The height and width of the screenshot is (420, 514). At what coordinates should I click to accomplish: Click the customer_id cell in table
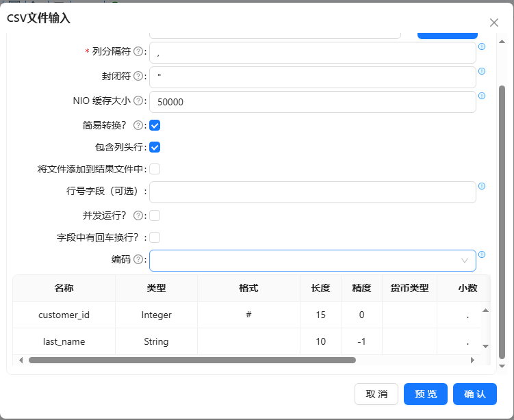[64, 315]
